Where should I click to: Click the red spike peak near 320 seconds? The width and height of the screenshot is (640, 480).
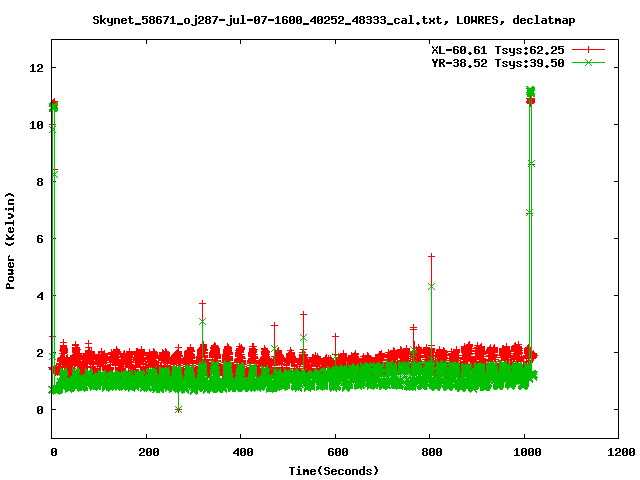pyautogui.click(x=202, y=303)
